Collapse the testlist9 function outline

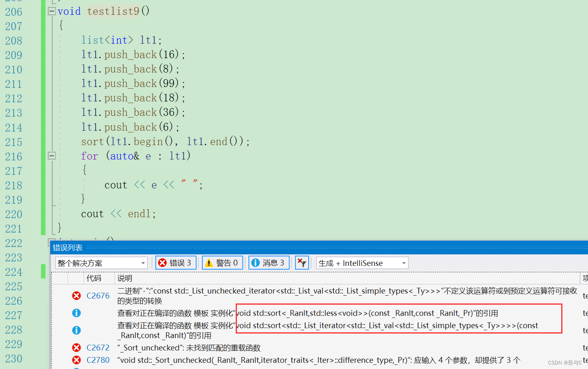point(52,12)
